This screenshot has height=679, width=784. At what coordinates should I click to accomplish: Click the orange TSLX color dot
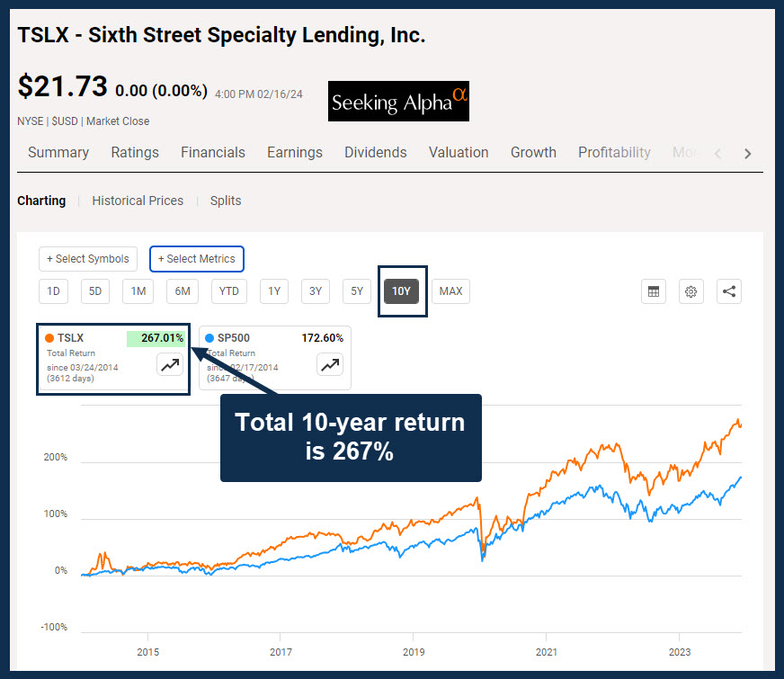[49, 338]
